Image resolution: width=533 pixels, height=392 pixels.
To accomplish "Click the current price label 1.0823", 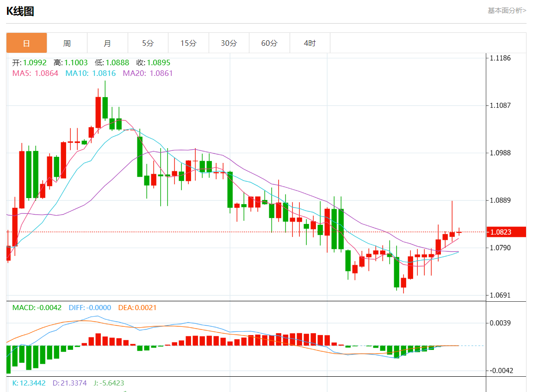I will coord(506,232).
